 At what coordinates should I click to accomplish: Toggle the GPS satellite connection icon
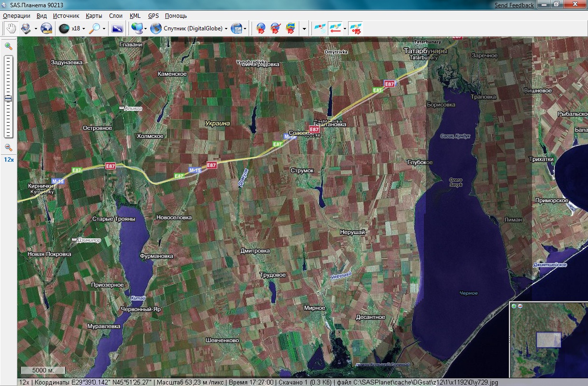319,28
